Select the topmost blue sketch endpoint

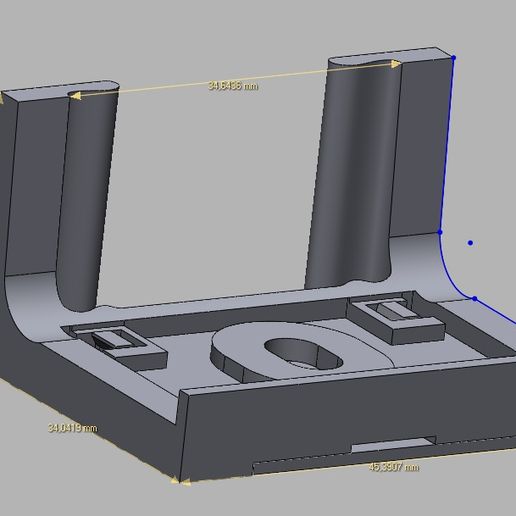(453, 58)
